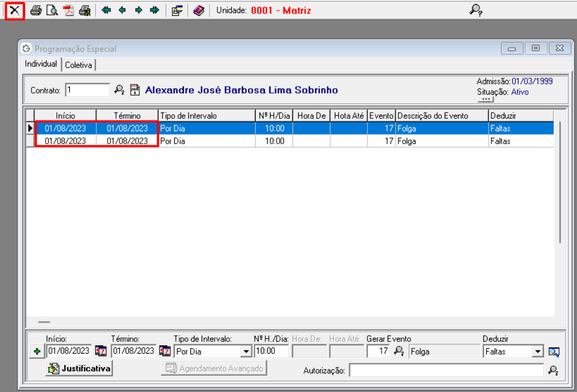Go to first record arrow
Viewport: 577px width, 392px height.
tap(106, 11)
